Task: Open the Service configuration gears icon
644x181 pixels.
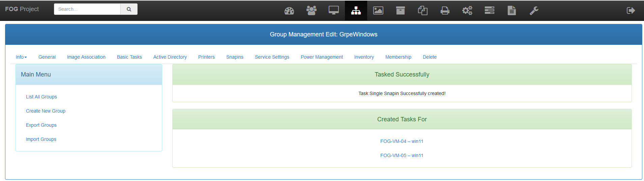Action: point(467,11)
